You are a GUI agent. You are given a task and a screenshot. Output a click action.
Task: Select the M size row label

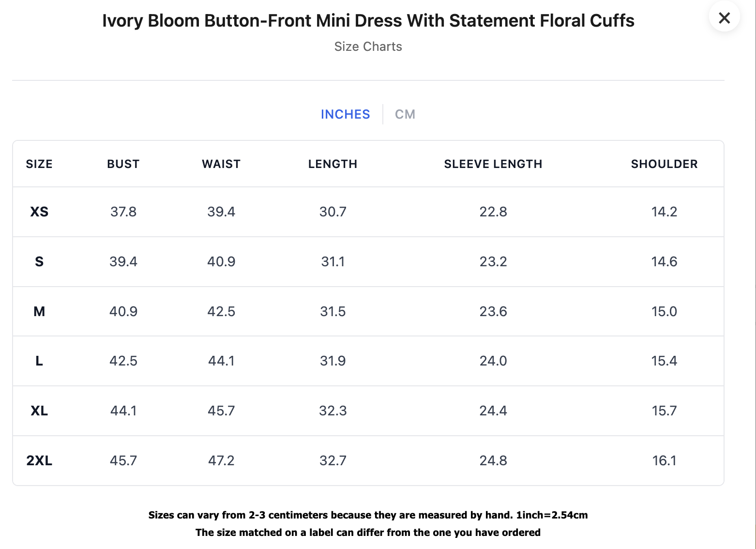click(39, 312)
